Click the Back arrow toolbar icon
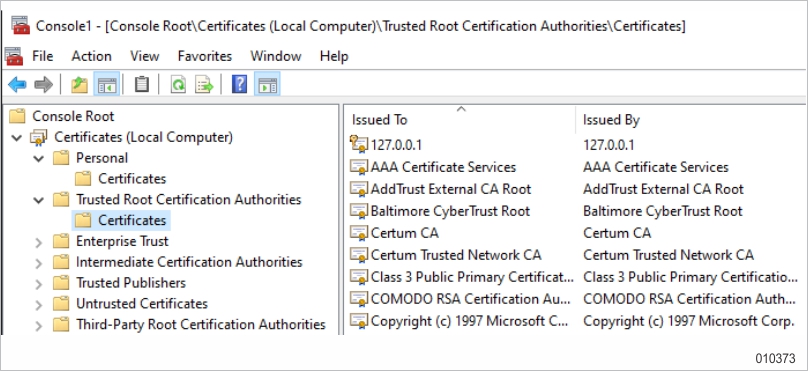 coord(18,84)
